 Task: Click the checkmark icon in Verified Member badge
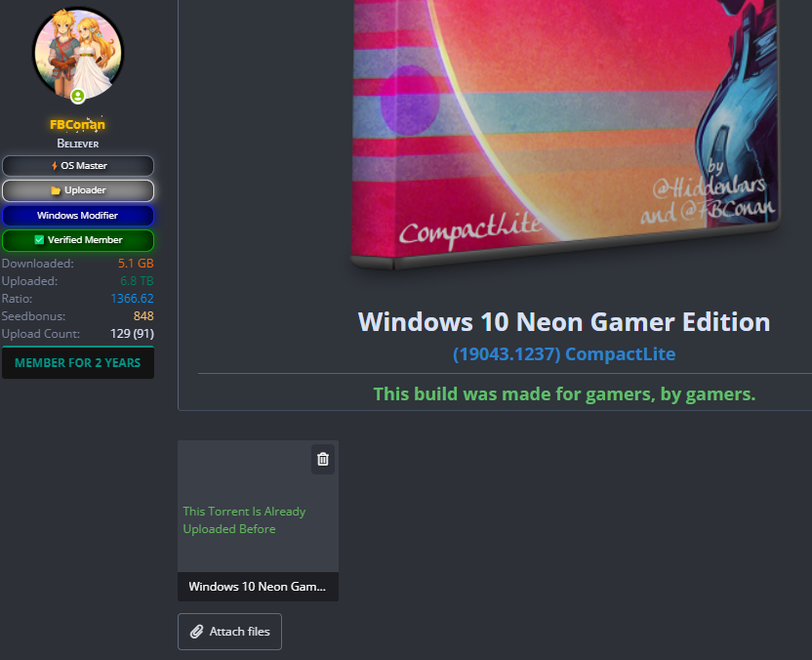pos(39,240)
